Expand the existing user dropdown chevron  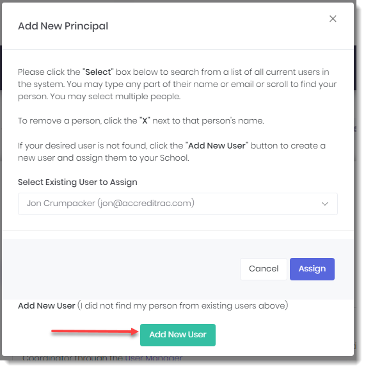pyautogui.click(x=325, y=204)
